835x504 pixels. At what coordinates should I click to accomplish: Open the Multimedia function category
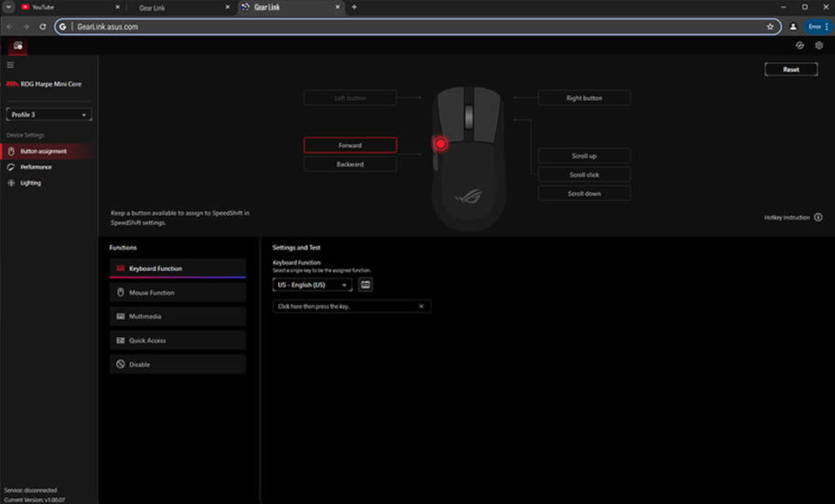tap(177, 316)
